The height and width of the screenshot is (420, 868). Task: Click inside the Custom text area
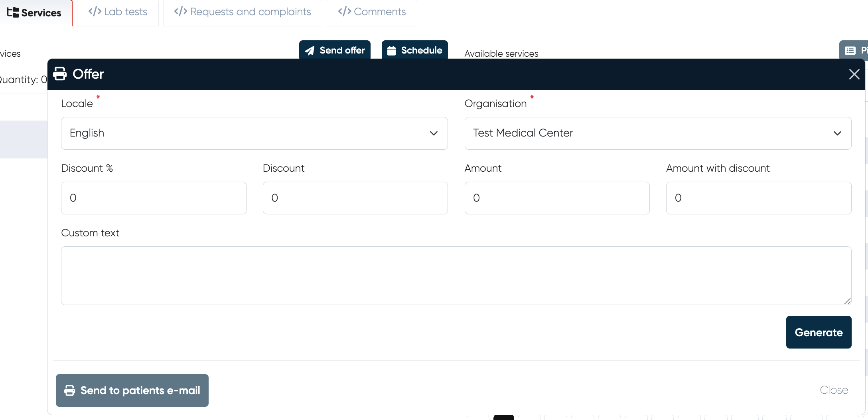[x=456, y=275]
